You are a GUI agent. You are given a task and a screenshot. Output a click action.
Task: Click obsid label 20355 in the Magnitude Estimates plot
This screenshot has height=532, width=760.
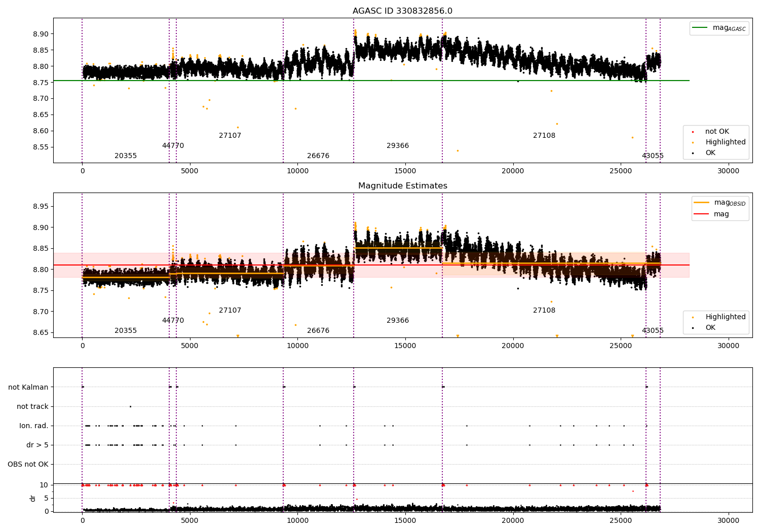tap(126, 331)
